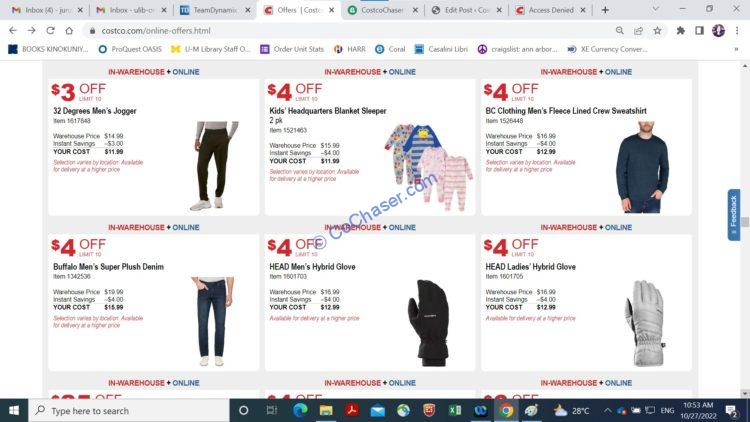Open the browser zoom magnifier icon
Image resolution: width=750 pixels, height=422 pixels.
pyautogui.click(x=619, y=31)
